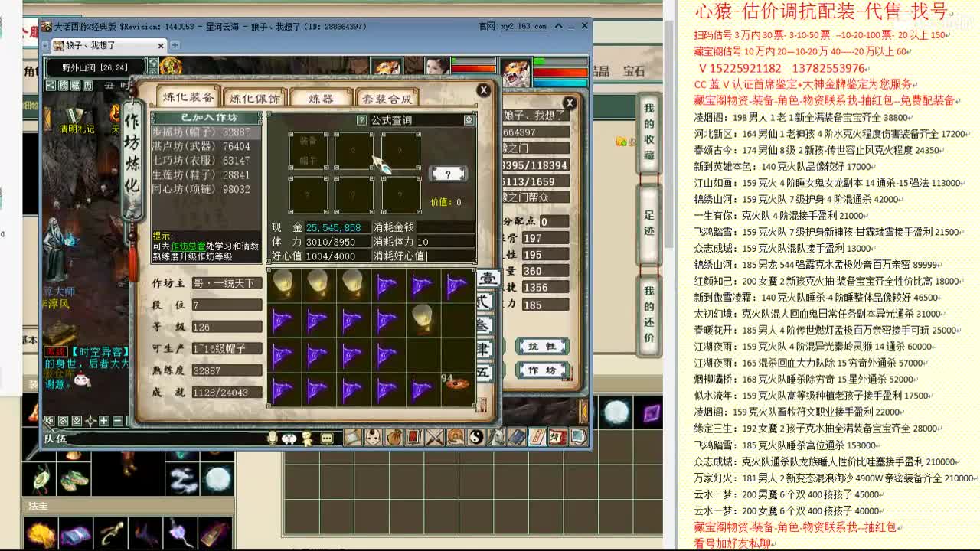
Task: Open the white horse mount icon
Action: tap(497, 437)
